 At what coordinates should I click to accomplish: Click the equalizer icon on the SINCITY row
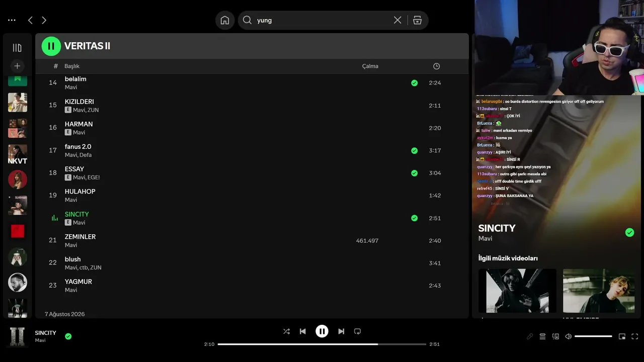coord(55,218)
